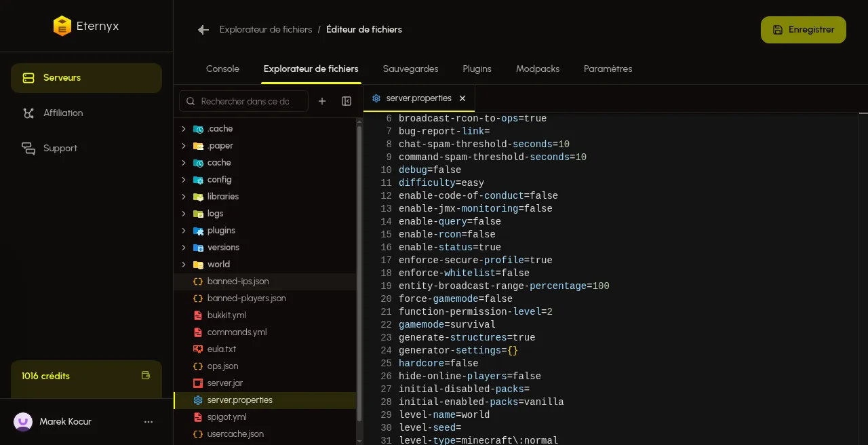Click the plugins folder icon
This screenshot has width=868, height=445.
click(x=198, y=231)
